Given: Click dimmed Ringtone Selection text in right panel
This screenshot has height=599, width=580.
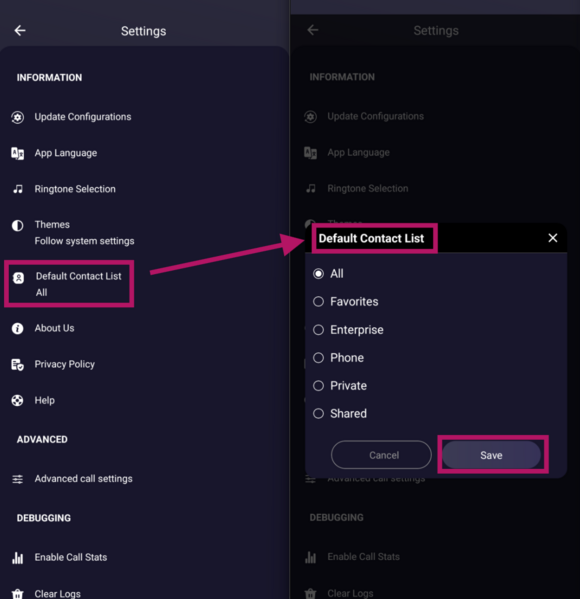Looking at the screenshot, I should (368, 188).
